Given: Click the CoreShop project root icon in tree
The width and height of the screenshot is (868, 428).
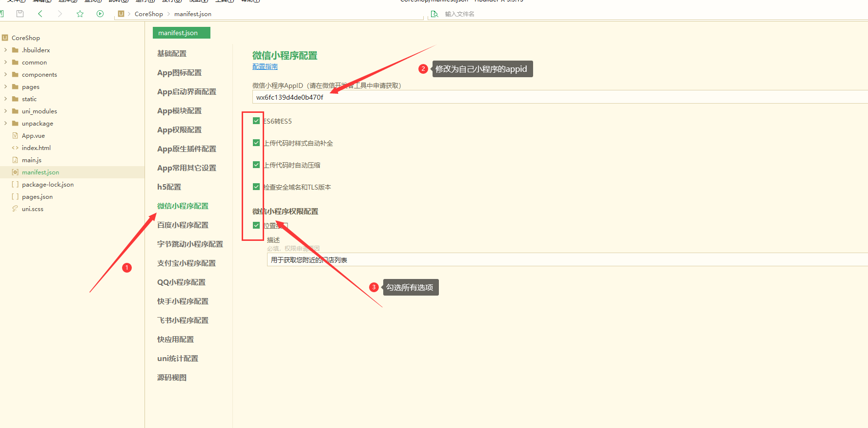Looking at the screenshot, I should click(5, 38).
